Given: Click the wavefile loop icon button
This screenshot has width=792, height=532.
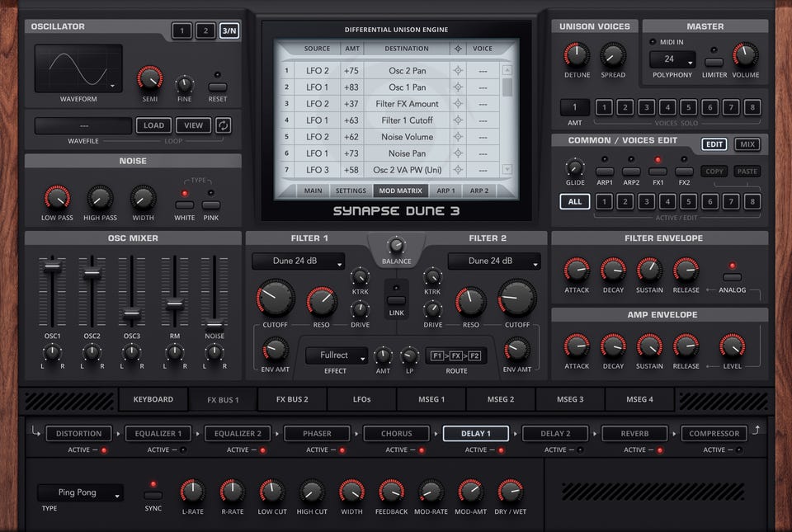Looking at the screenshot, I should pos(224,125).
